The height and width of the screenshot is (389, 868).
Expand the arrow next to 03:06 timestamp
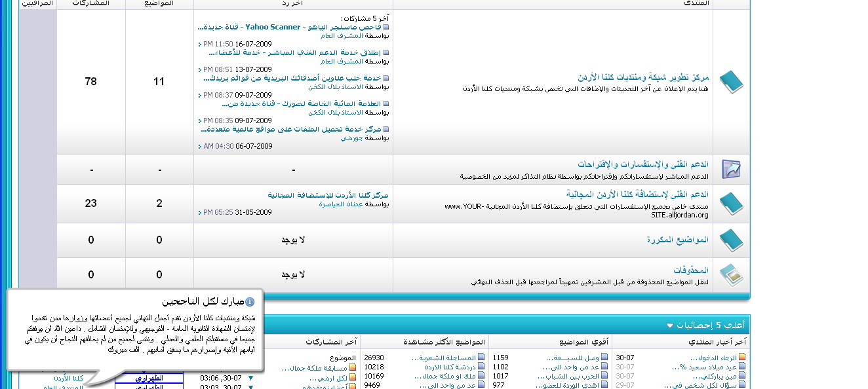[x=250, y=378]
